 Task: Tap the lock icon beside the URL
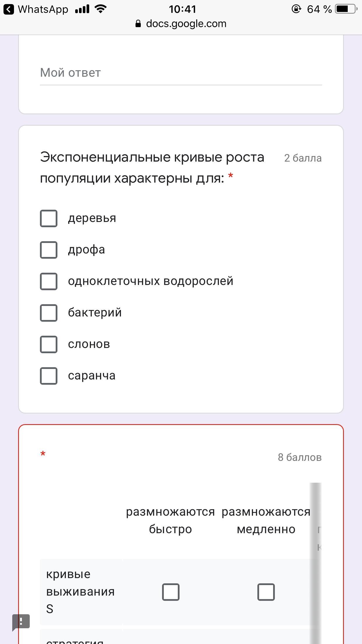pyautogui.click(x=138, y=24)
